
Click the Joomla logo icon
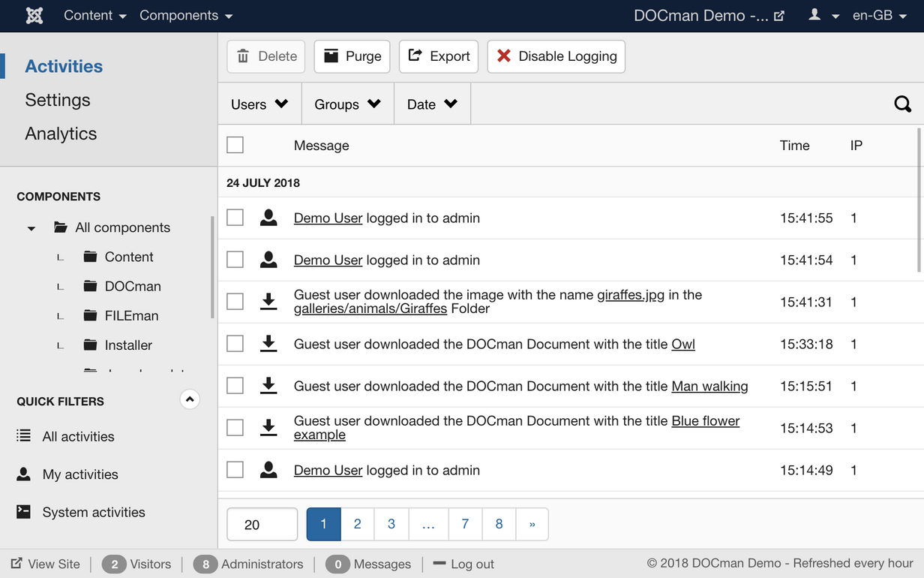[x=34, y=16]
